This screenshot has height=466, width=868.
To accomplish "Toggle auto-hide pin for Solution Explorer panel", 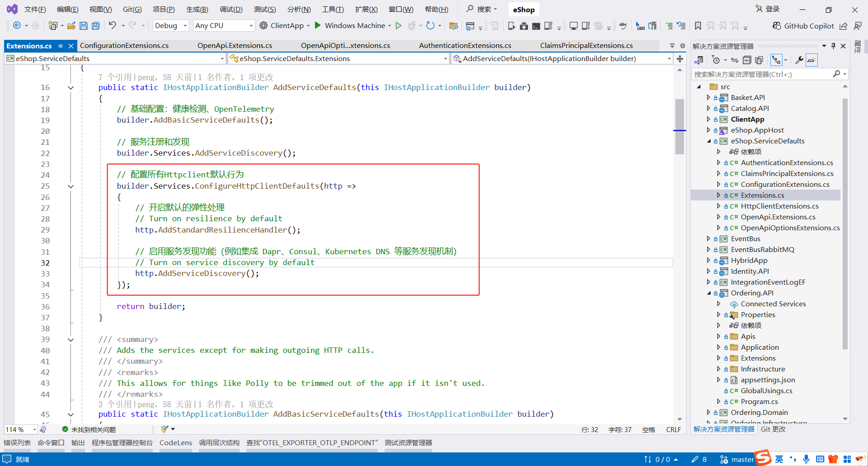I will (834, 46).
